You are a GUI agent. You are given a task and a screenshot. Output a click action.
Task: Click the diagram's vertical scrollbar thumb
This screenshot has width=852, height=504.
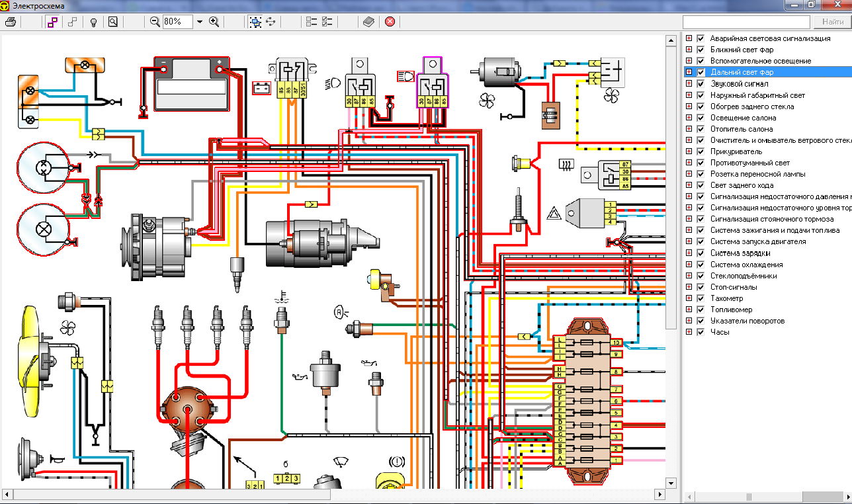tap(671, 187)
